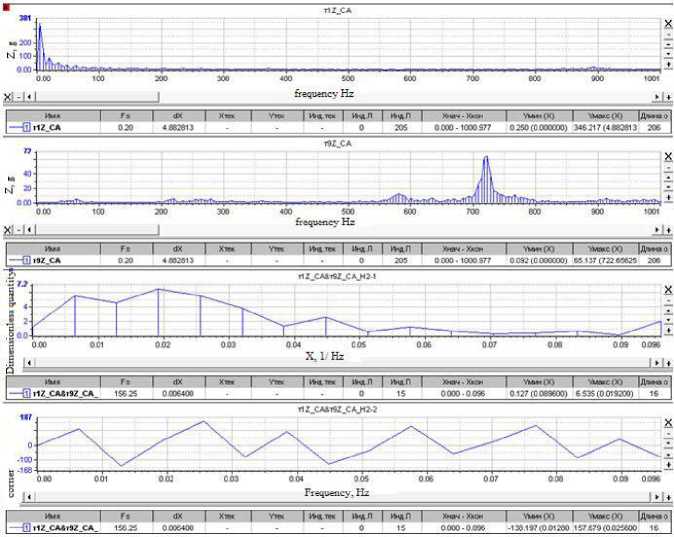Click the т1Z_CA&т9Z_CA_H2-2 graph title
The width and height of the screenshot is (674, 537).
[337, 410]
